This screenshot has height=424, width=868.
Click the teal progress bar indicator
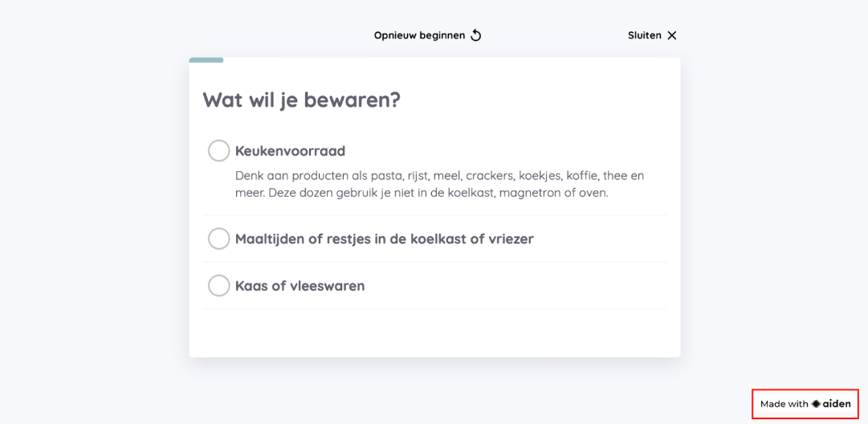(206, 59)
